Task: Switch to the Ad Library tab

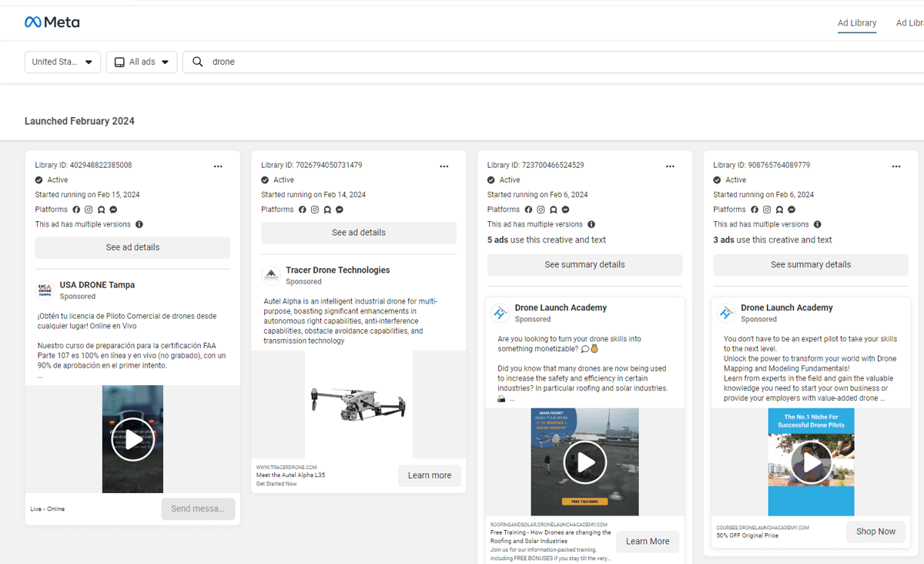Action: click(x=857, y=23)
